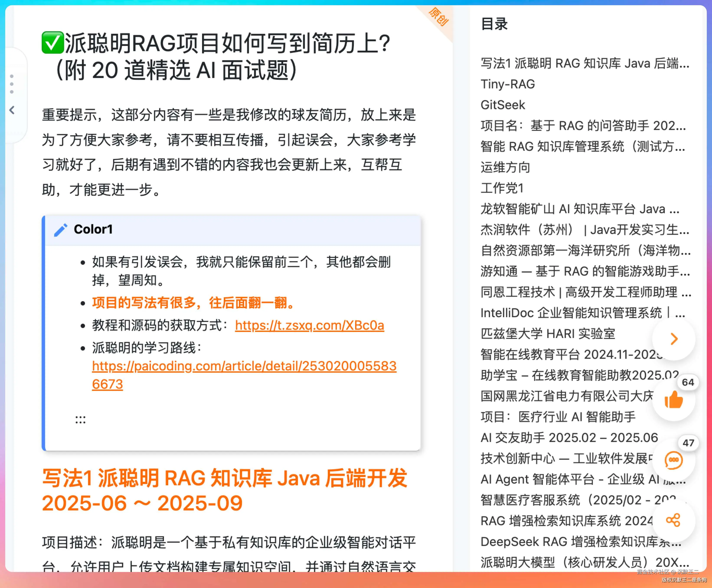
Task: Open the three-dot menu on left panel
Action: (x=12, y=84)
